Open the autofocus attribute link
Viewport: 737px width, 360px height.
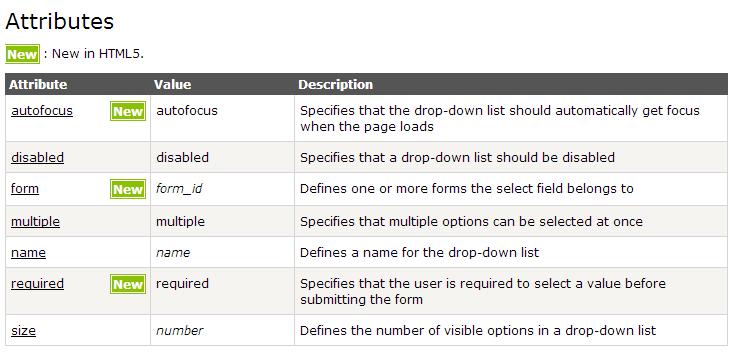(x=42, y=111)
